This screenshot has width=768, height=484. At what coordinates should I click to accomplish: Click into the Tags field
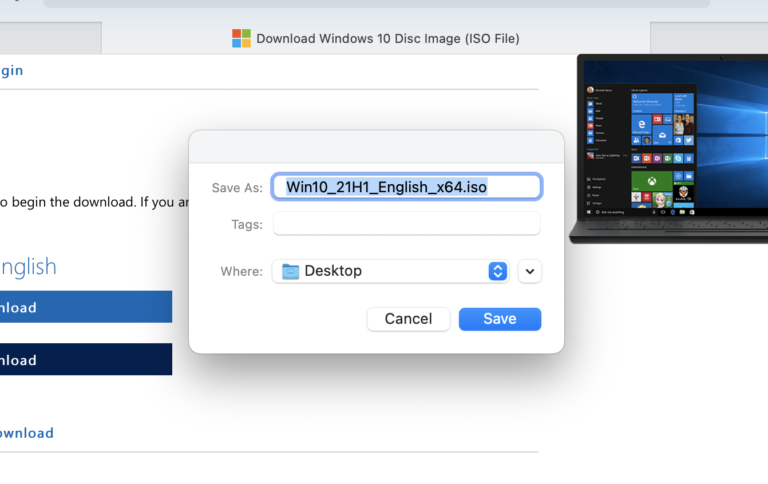click(x=407, y=224)
